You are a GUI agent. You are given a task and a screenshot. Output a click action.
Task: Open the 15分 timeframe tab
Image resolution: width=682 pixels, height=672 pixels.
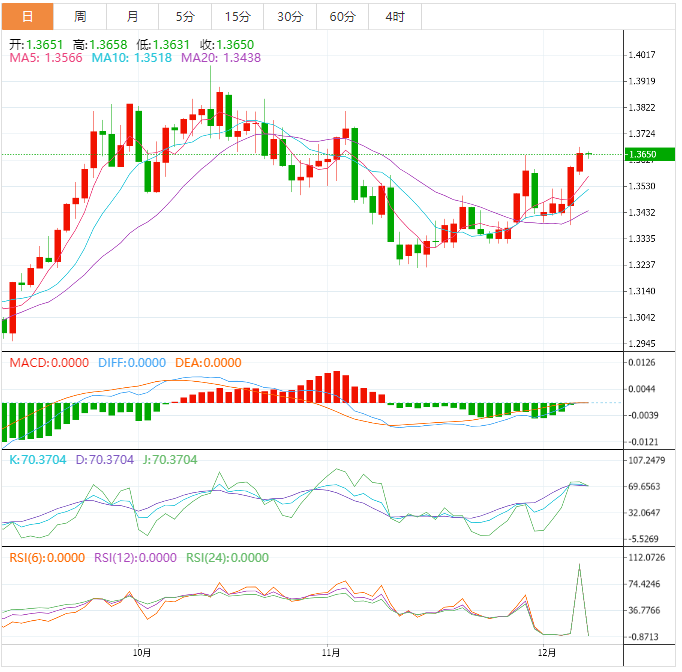point(238,17)
